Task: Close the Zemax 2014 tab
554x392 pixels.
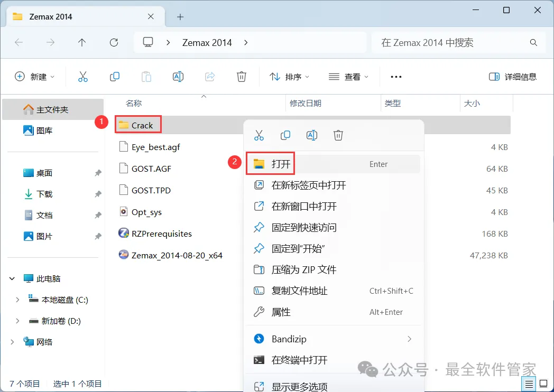Action: click(151, 16)
